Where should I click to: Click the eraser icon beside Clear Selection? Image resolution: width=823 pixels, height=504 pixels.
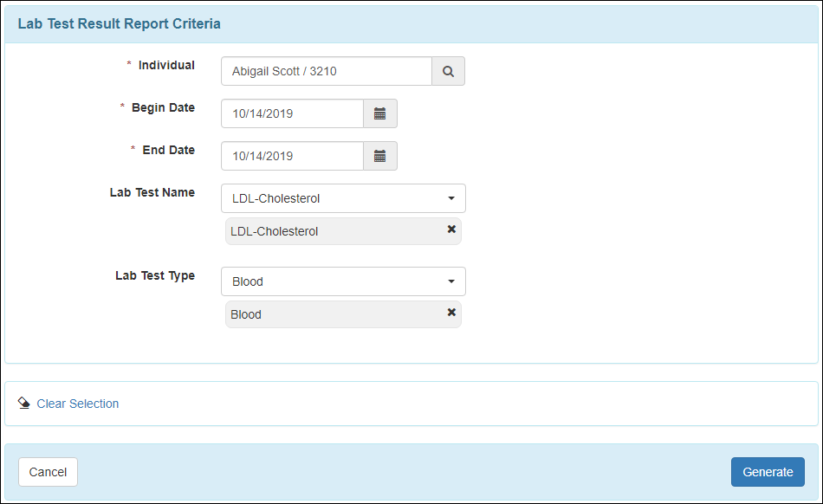click(x=24, y=404)
